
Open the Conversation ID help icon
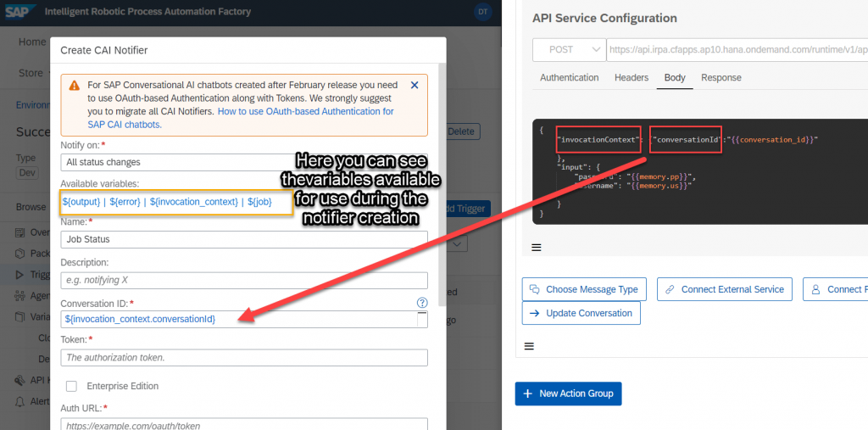[x=422, y=303]
